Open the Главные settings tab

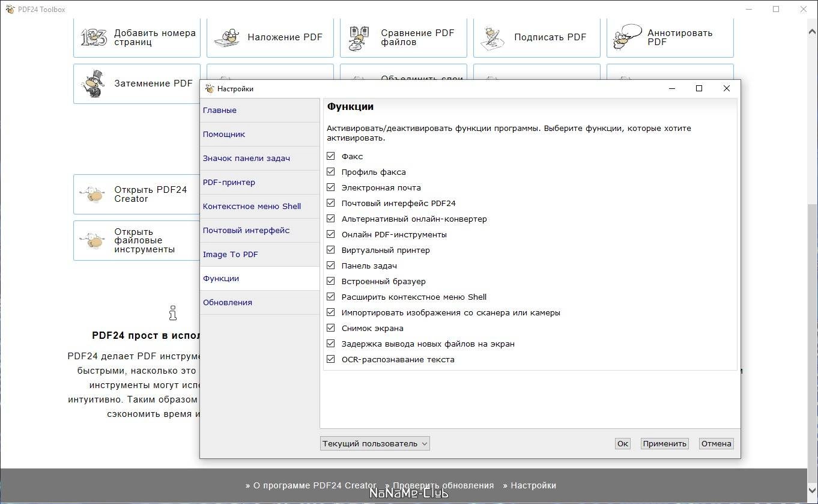259,111
